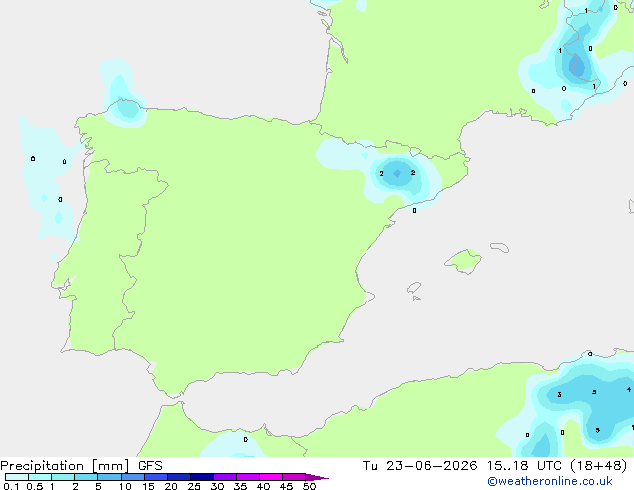Viewport: 634px width, 490px height.
Task: Click the legend label '25'
Action: [194, 486]
